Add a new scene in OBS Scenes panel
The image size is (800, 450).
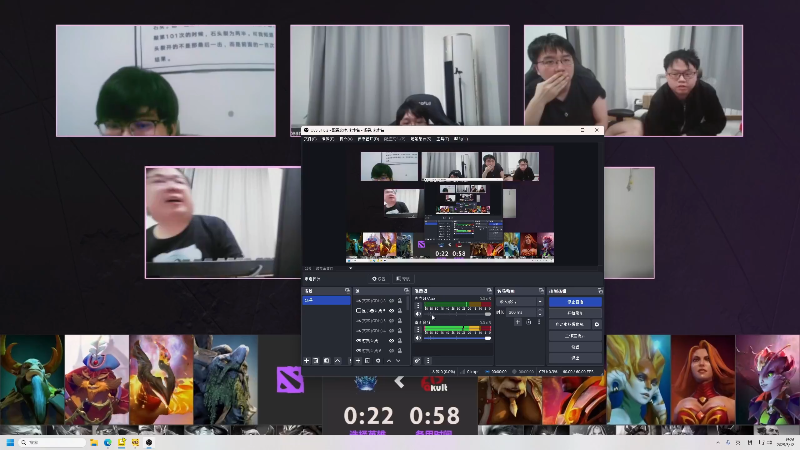pyautogui.click(x=306, y=361)
